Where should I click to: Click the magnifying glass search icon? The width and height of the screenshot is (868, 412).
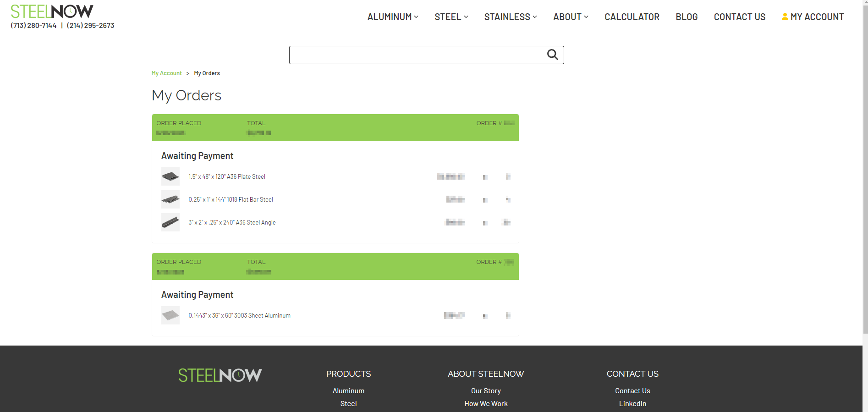click(552, 55)
